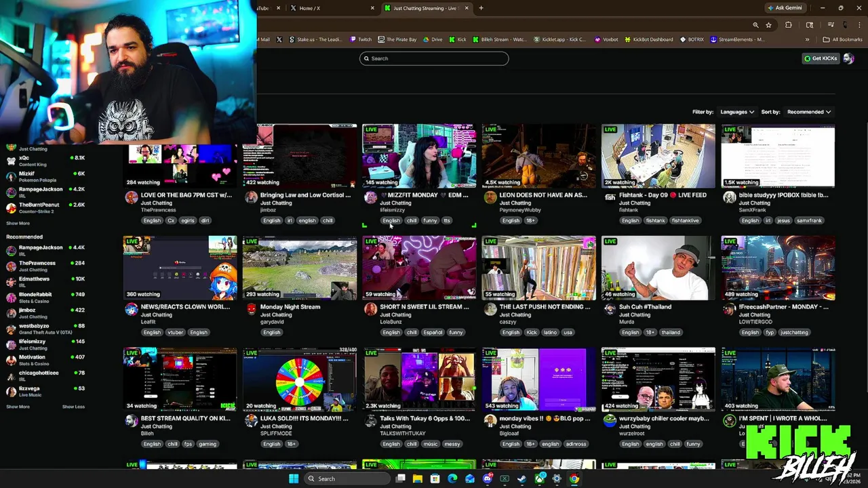Open BlondeRabbit in Recommended sidebar

45,298
